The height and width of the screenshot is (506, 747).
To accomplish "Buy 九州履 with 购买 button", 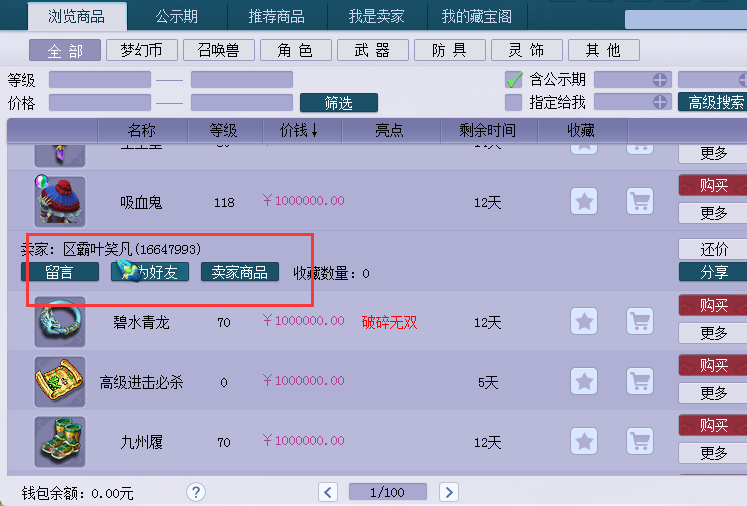I will [x=713, y=425].
